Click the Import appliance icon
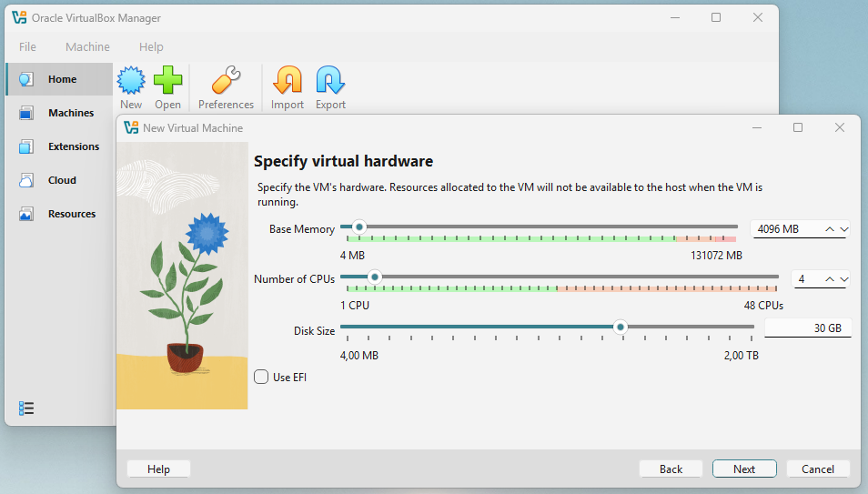The image size is (868, 494). tap(288, 80)
